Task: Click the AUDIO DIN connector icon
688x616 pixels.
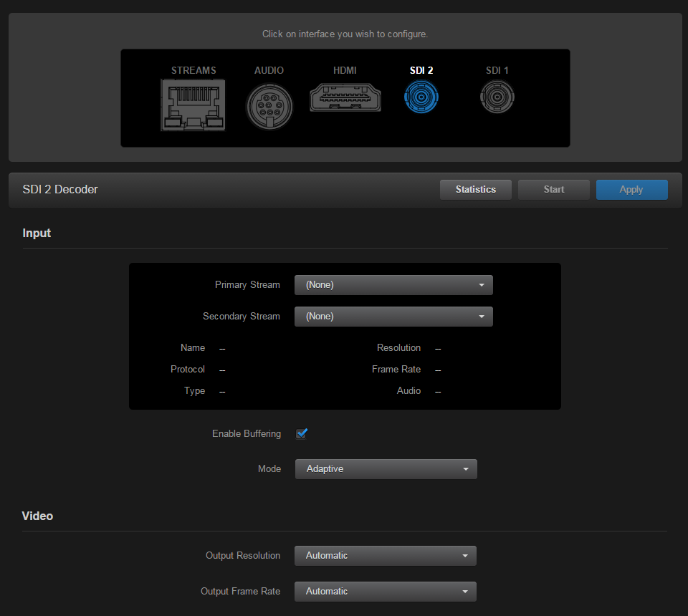Action: (269, 106)
